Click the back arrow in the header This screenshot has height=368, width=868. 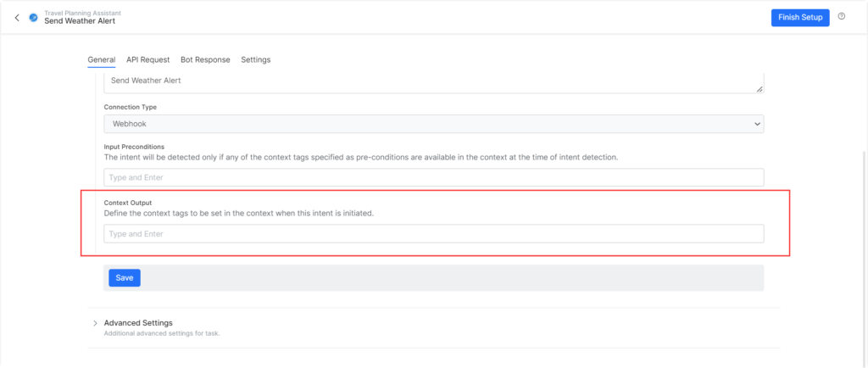[x=17, y=18]
